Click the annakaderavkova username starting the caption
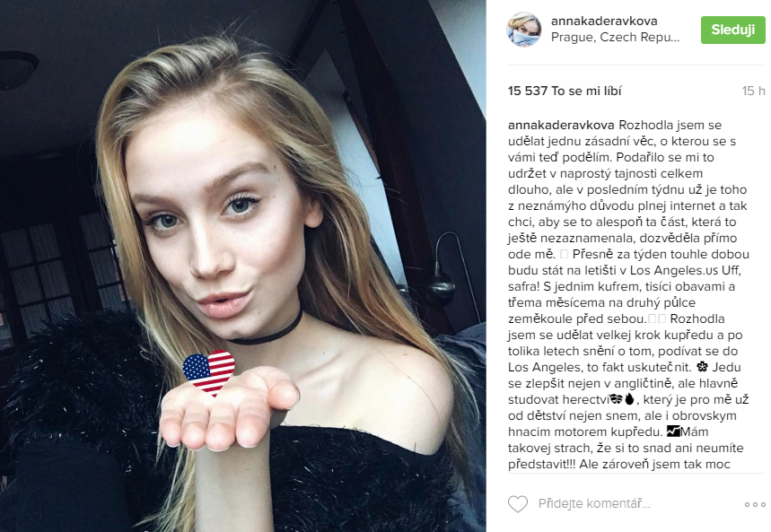771x532 pixels. 561,125
